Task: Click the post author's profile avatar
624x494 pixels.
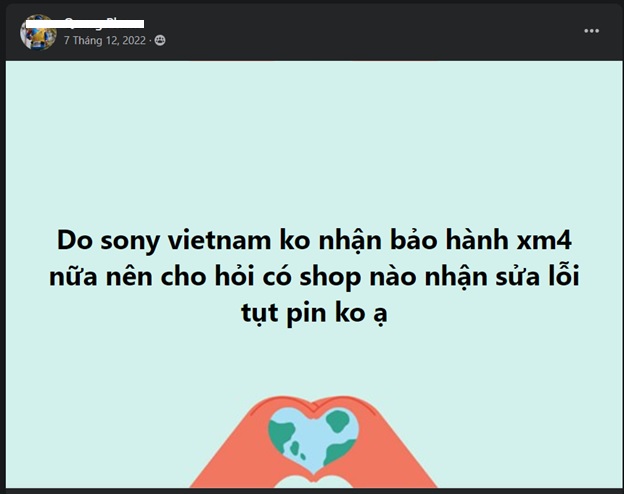Action: [x=38, y=32]
